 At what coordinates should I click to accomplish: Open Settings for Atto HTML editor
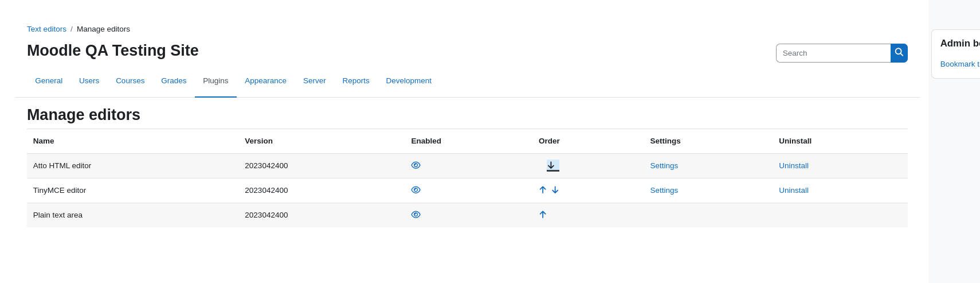[664, 166]
